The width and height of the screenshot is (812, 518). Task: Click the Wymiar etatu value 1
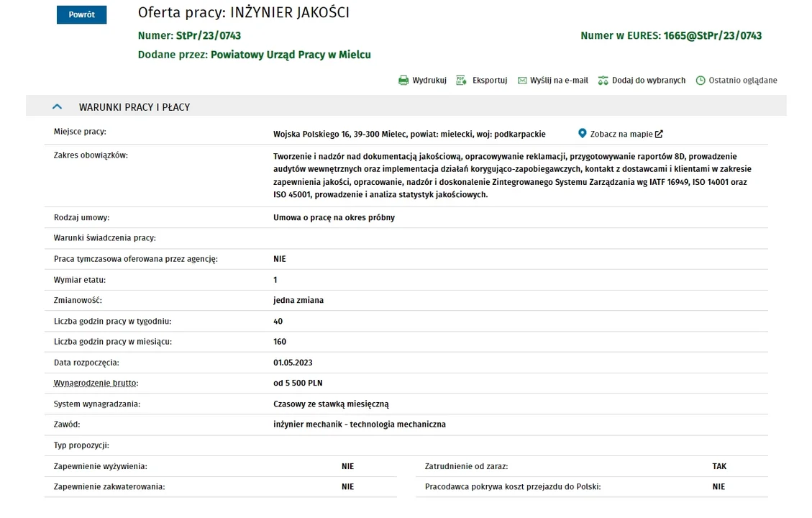pos(275,280)
